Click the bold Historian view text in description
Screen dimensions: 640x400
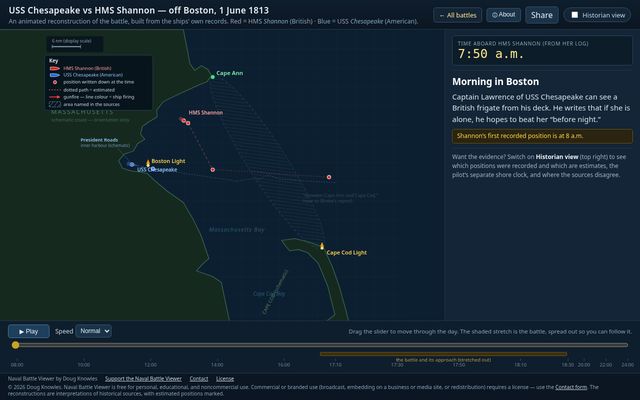tap(557, 157)
